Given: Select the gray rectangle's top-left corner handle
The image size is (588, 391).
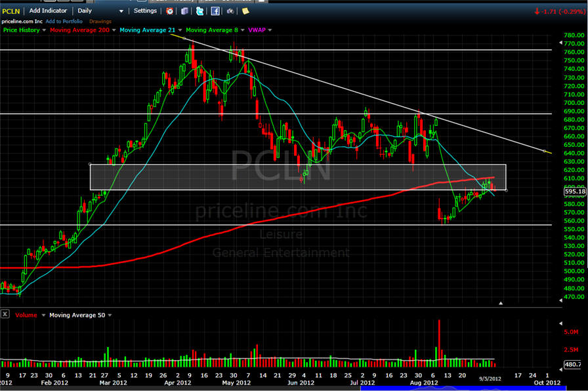Looking at the screenshot, I should click(90, 164).
